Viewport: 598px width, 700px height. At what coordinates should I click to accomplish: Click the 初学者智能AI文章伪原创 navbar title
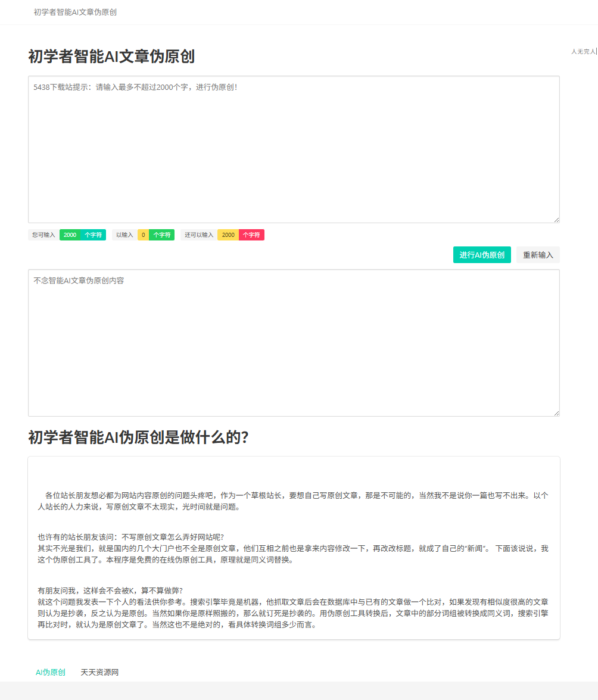(74, 12)
